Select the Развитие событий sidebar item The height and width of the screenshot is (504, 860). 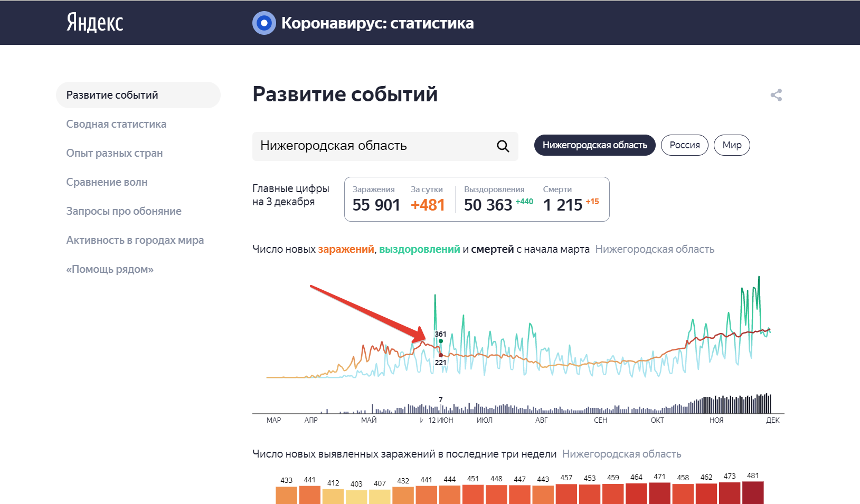click(112, 95)
